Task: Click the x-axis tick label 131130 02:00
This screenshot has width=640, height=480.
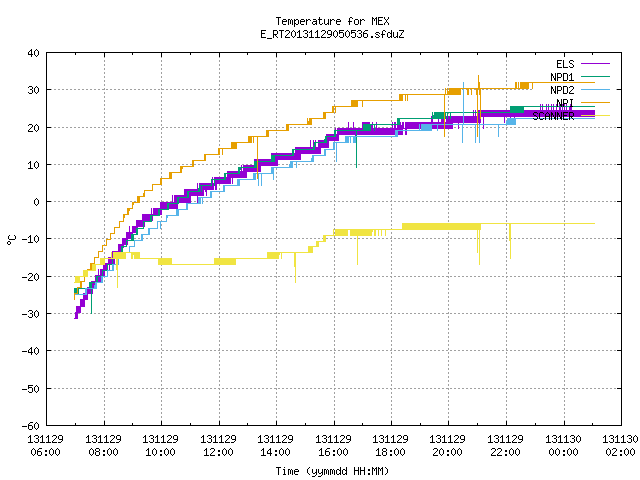Action: 620,446
